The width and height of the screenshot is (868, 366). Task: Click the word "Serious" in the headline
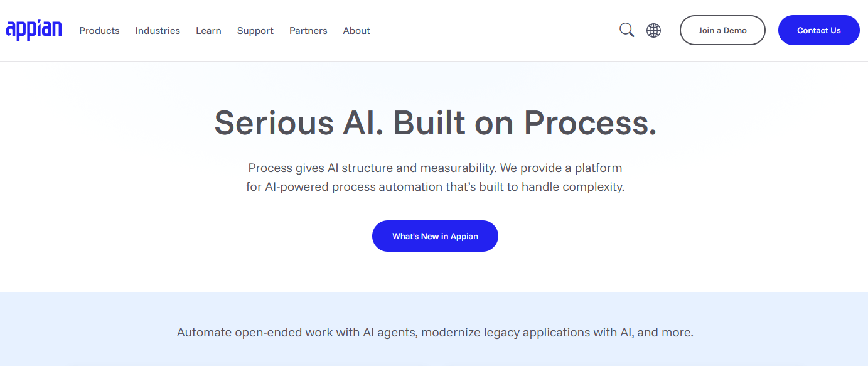(274, 122)
